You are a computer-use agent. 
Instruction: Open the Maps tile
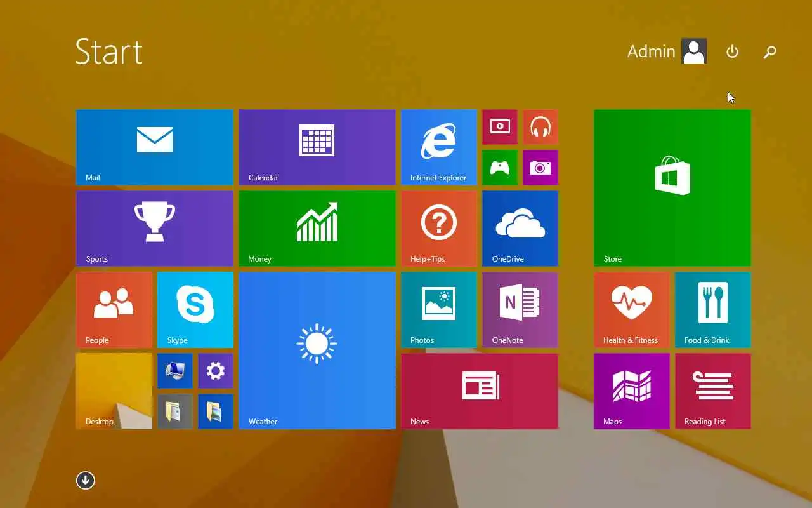[x=632, y=391]
